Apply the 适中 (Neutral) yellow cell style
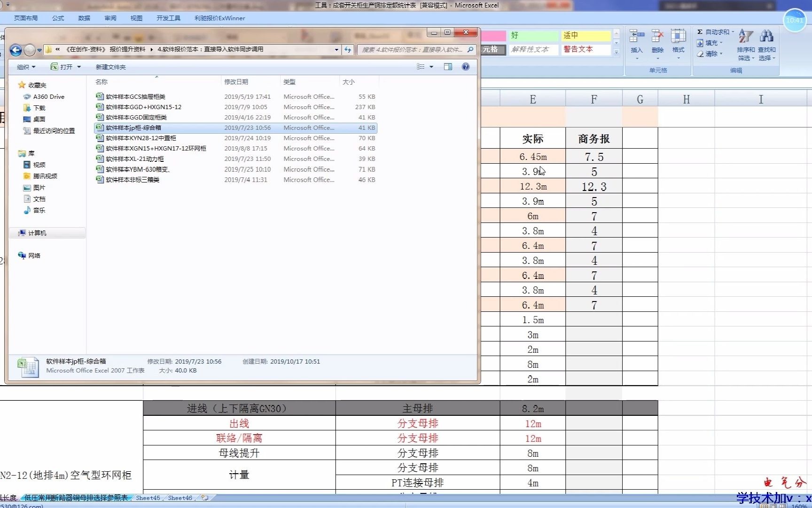The image size is (812, 508). [586, 35]
